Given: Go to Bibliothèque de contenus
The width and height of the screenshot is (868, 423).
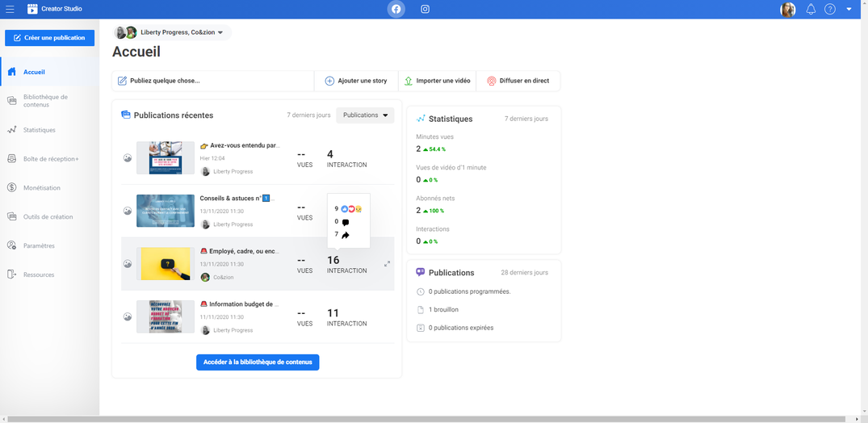Looking at the screenshot, I should click(45, 101).
